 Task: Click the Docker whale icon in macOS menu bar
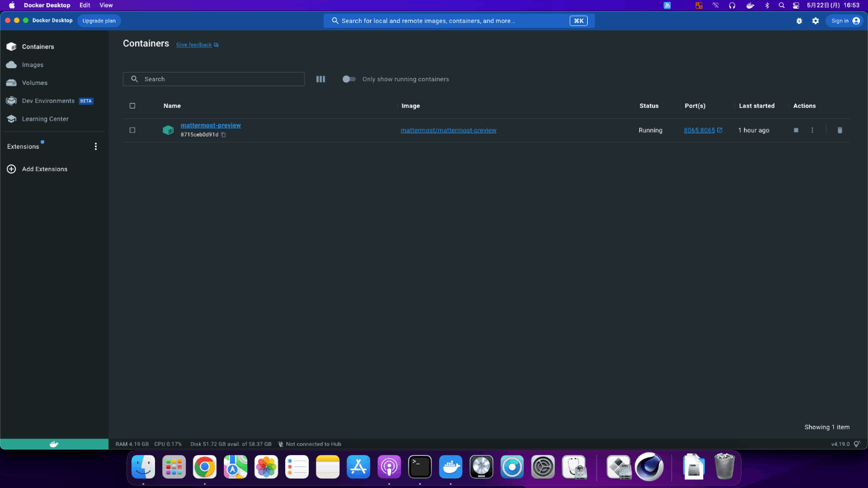coord(750,5)
